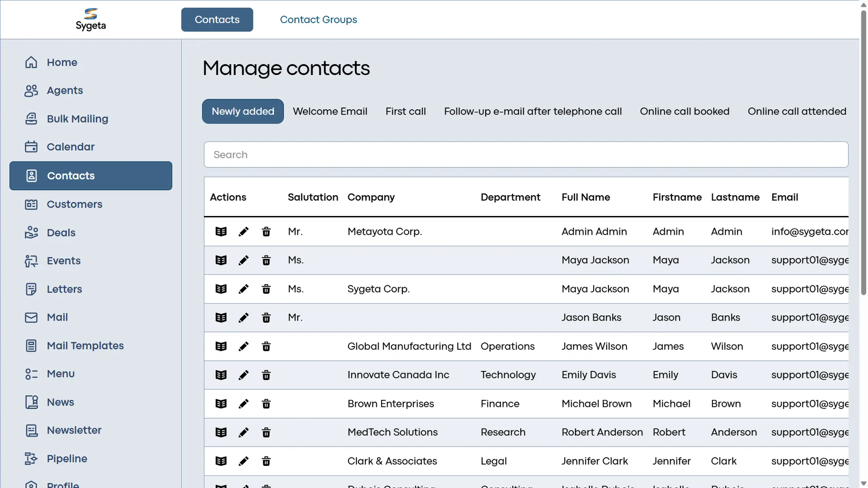The height and width of the screenshot is (488, 868).
Task: Edit the Jason Banks contact
Action: (243, 318)
